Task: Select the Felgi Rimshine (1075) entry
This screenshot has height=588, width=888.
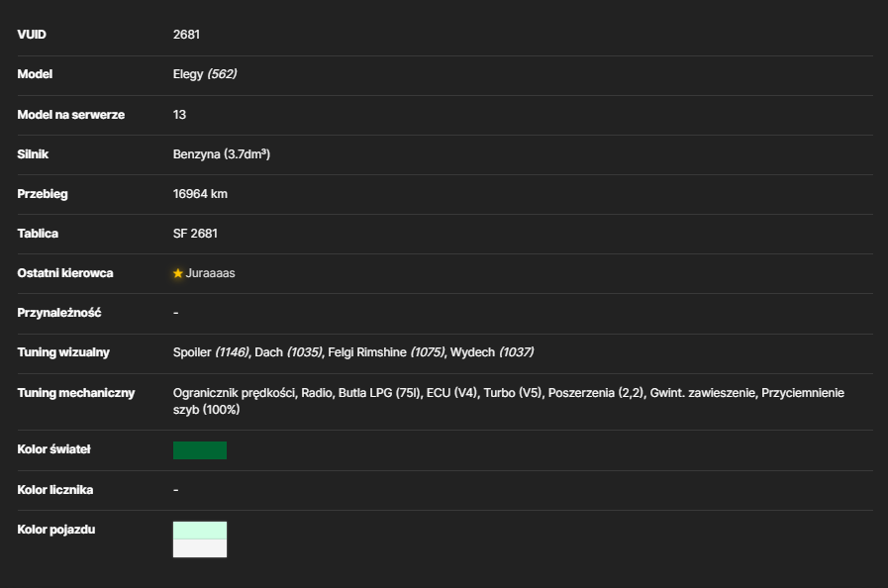Action: pos(386,352)
